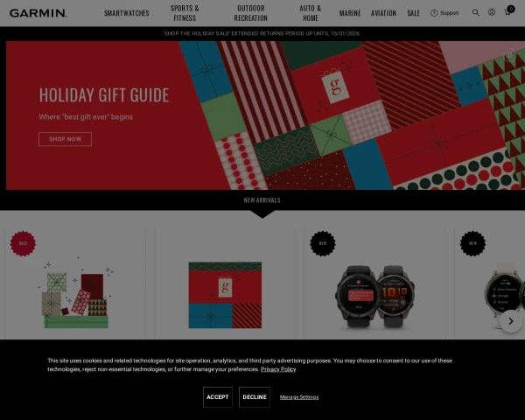Advance new arrivals with next arrow
525x420 pixels.
(x=511, y=321)
